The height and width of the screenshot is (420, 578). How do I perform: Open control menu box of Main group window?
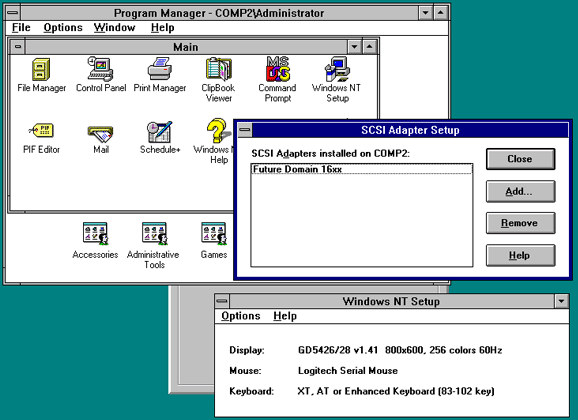[18, 47]
